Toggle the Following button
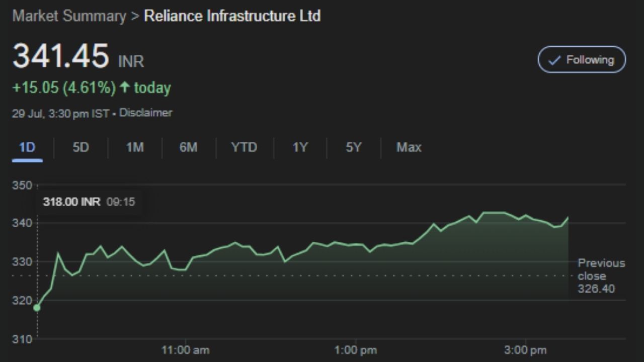This screenshot has width=644, height=362. pyautogui.click(x=582, y=60)
